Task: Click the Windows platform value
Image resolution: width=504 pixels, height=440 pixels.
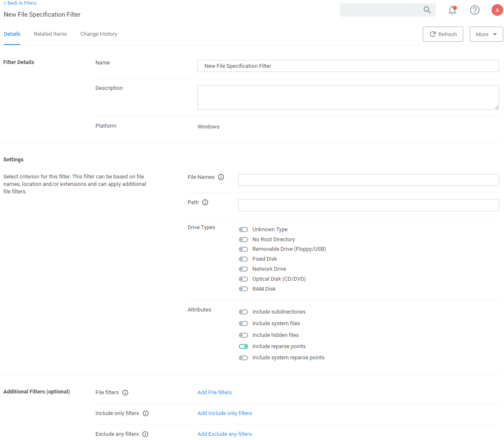Action: pos(209,127)
